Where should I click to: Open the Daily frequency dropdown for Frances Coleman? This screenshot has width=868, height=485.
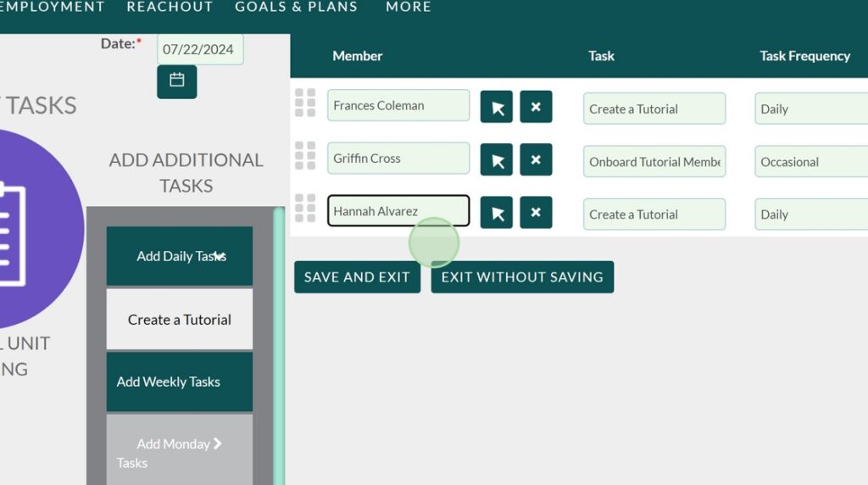(810, 109)
